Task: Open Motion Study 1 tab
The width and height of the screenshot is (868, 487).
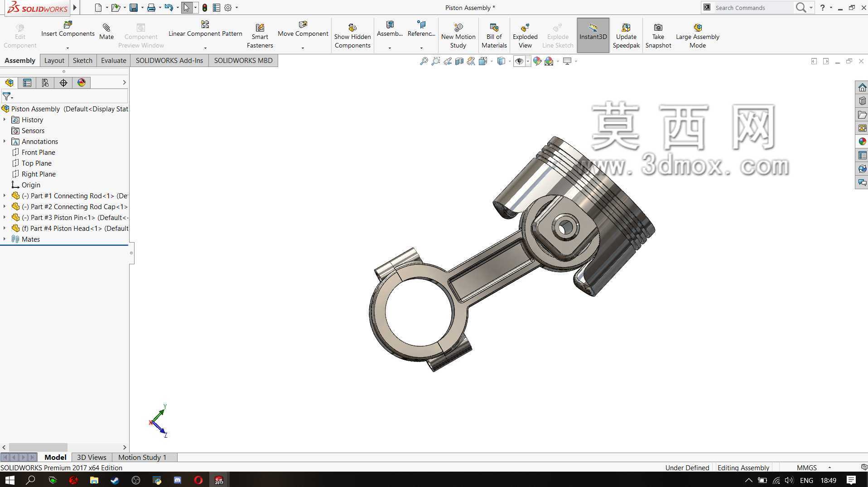Action: (142, 457)
